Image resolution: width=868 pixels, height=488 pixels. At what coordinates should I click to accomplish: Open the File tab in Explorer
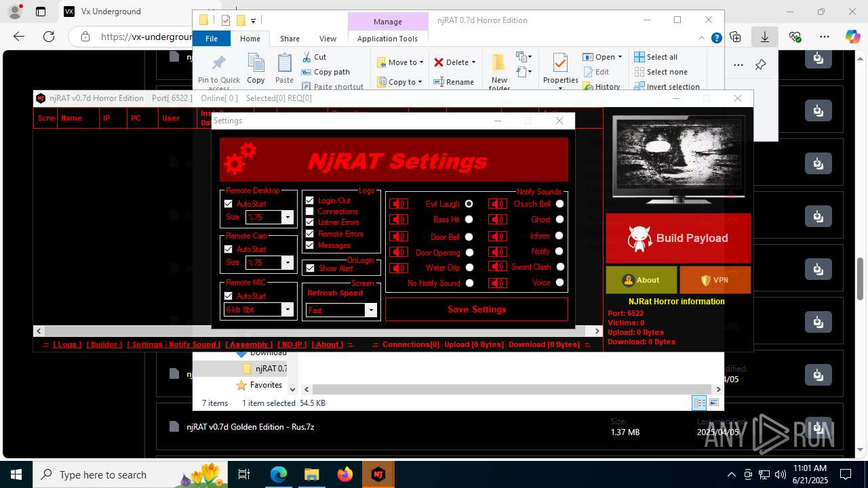click(212, 39)
